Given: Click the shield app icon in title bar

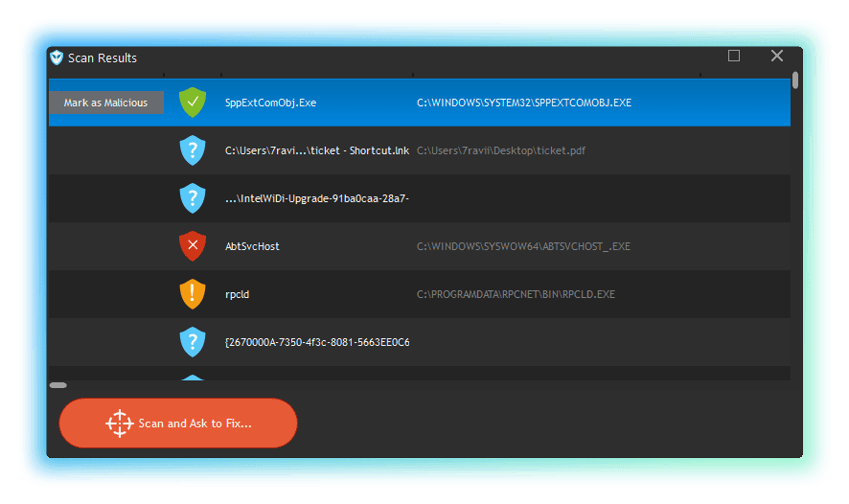Looking at the screenshot, I should [x=57, y=57].
